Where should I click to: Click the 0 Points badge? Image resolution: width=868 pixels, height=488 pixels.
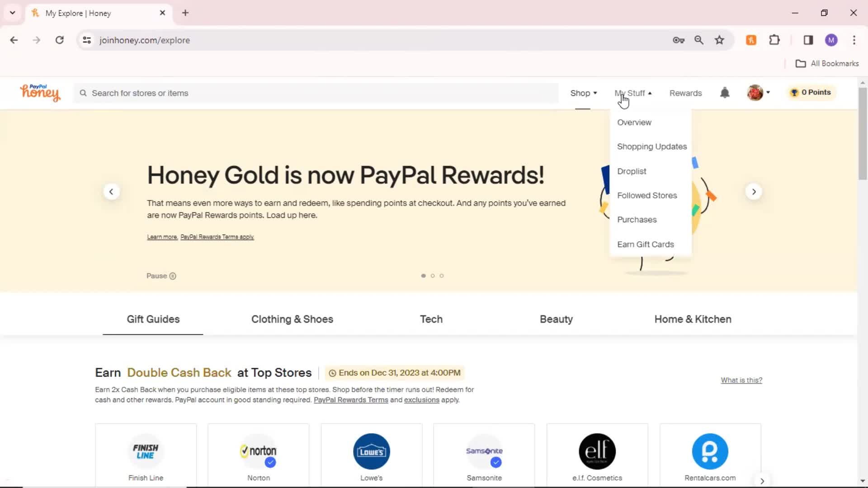point(811,93)
